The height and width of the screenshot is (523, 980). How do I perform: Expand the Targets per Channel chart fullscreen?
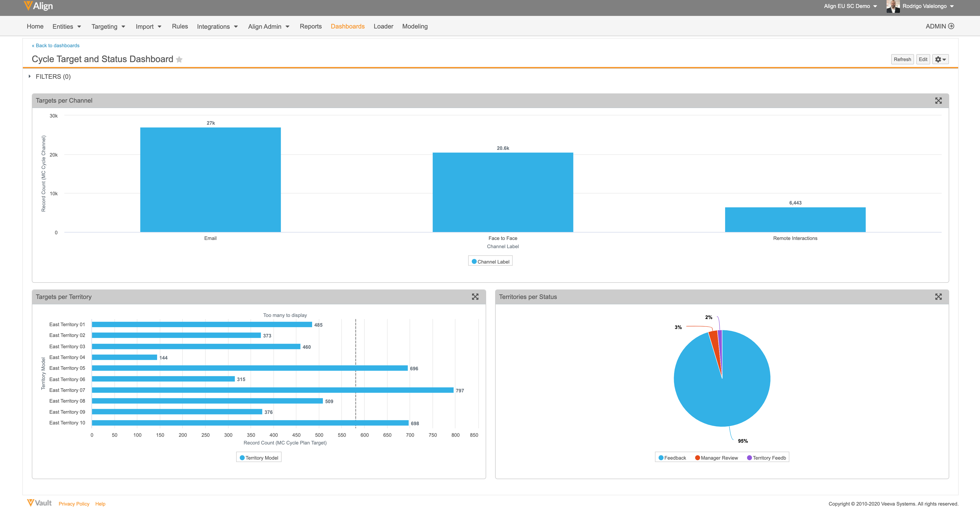[x=938, y=100]
